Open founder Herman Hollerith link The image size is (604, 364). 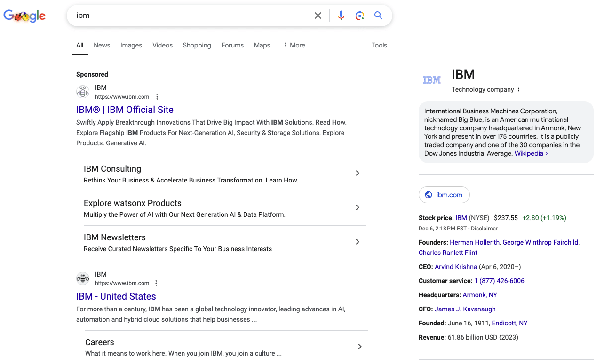pyautogui.click(x=475, y=242)
